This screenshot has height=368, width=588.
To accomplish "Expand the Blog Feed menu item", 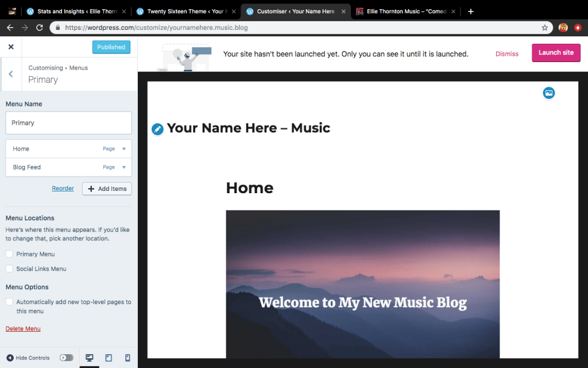I will (x=123, y=167).
